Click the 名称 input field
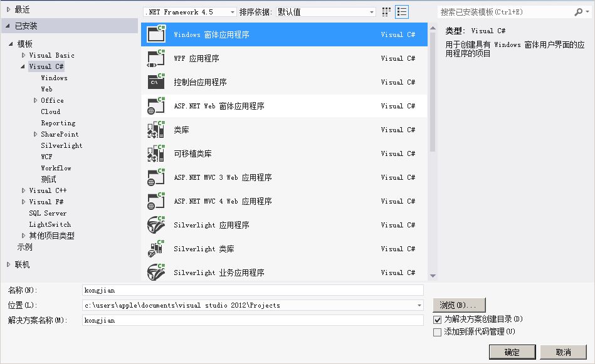Screen dimensions: 595x364 [253, 290]
